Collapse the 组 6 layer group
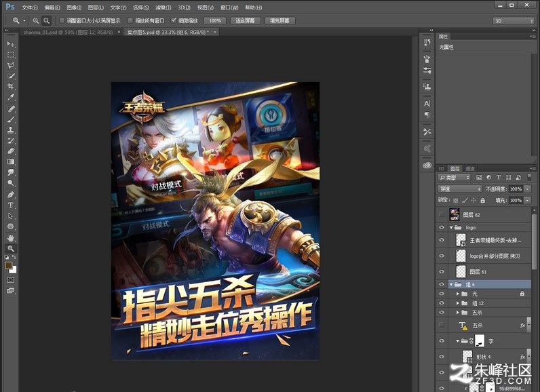Screen dimensions: 540x392 pos(451,284)
